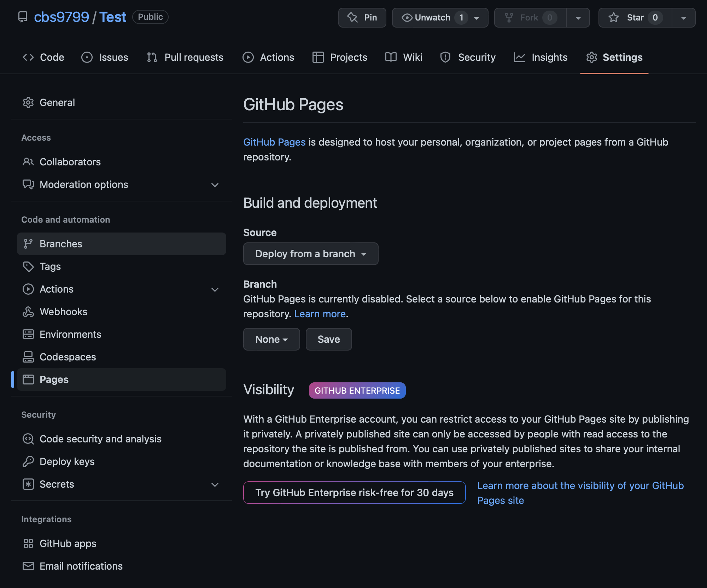Switch to the Insights tab
Viewport: 707px width, 588px height.
541,57
